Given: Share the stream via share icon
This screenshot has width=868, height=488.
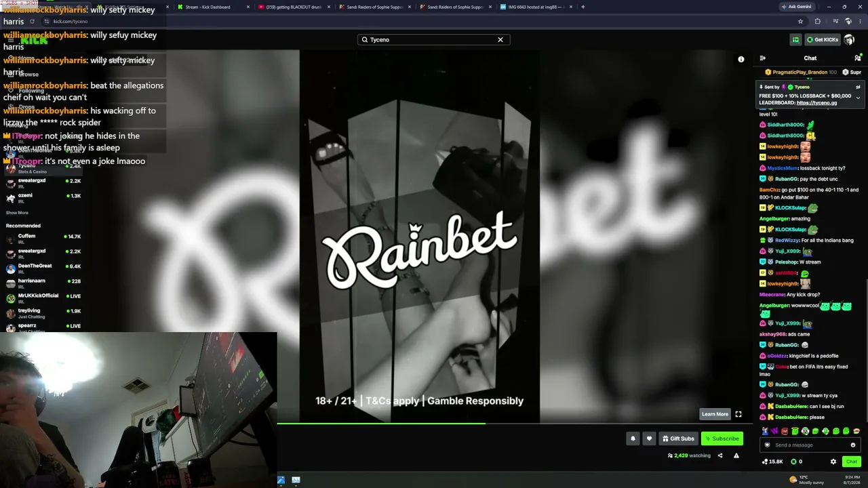Looking at the screenshot, I should (720, 455).
